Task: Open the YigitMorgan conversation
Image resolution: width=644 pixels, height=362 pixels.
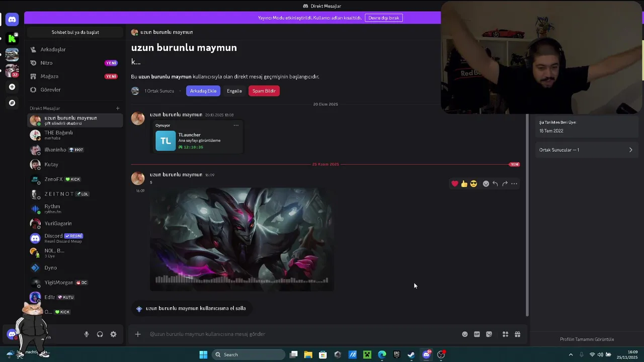Action: click(75, 283)
